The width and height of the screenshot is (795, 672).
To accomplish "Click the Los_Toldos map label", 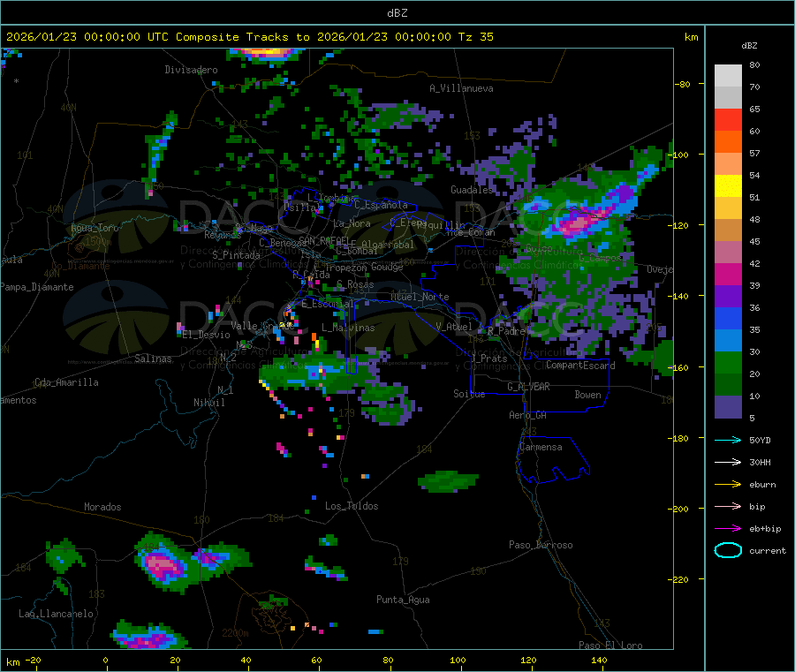I will [x=352, y=506].
